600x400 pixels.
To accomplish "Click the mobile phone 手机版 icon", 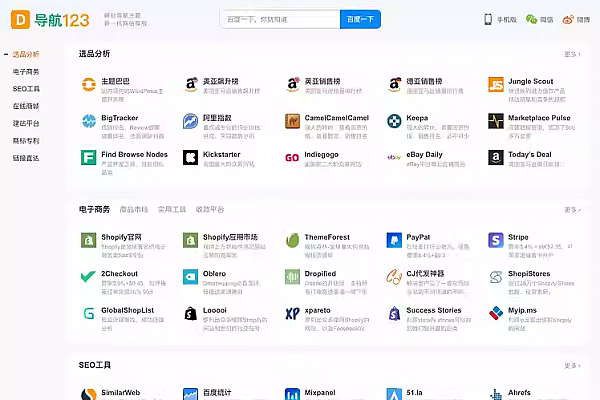I will click(488, 19).
